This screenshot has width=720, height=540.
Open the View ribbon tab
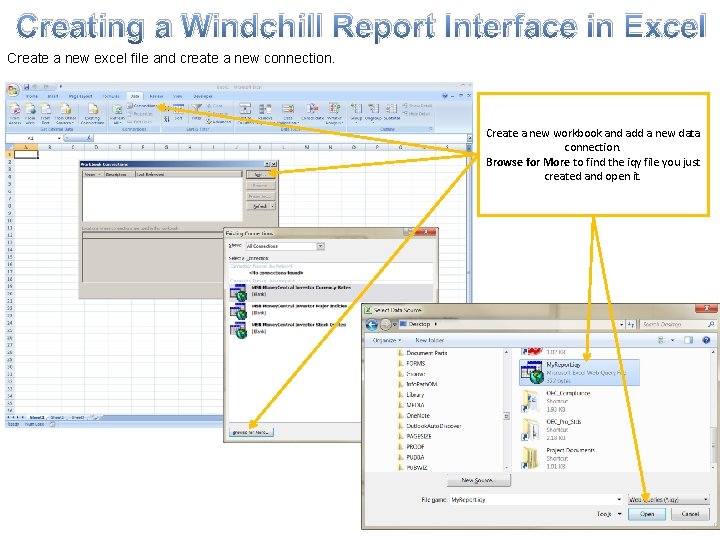[177, 96]
